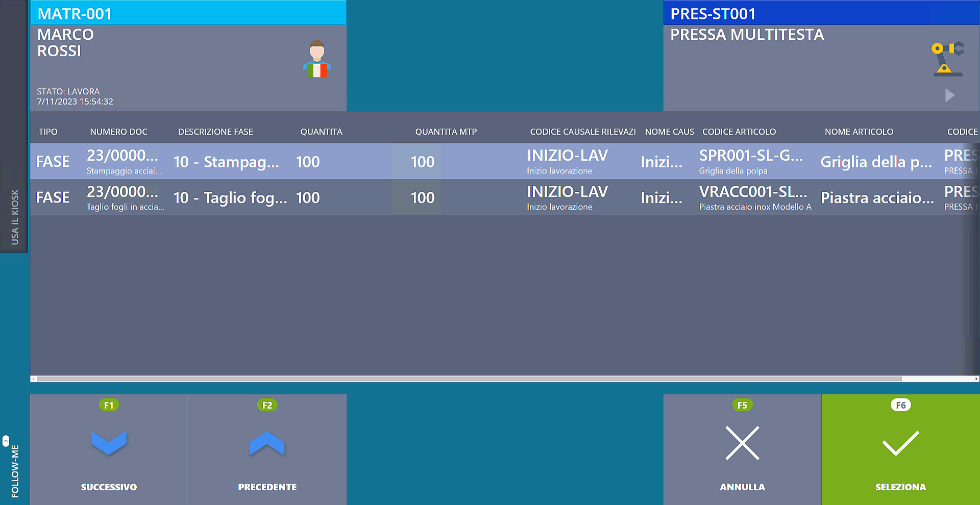Viewport: 980px width, 505px height.
Task: Sort by the DESCRIZIONE FASE column header
Action: click(215, 132)
